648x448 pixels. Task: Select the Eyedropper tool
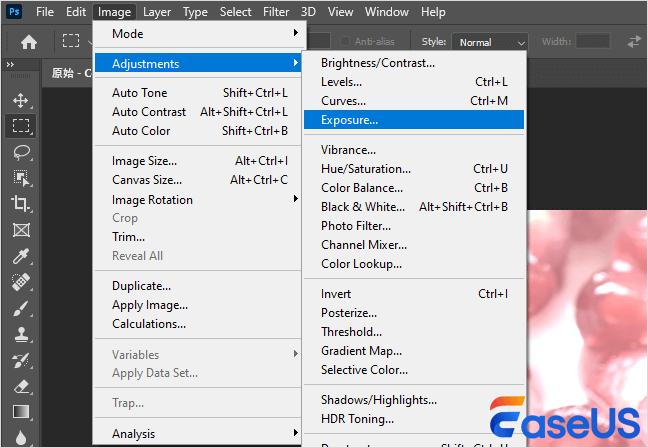click(x=20, y=256)
